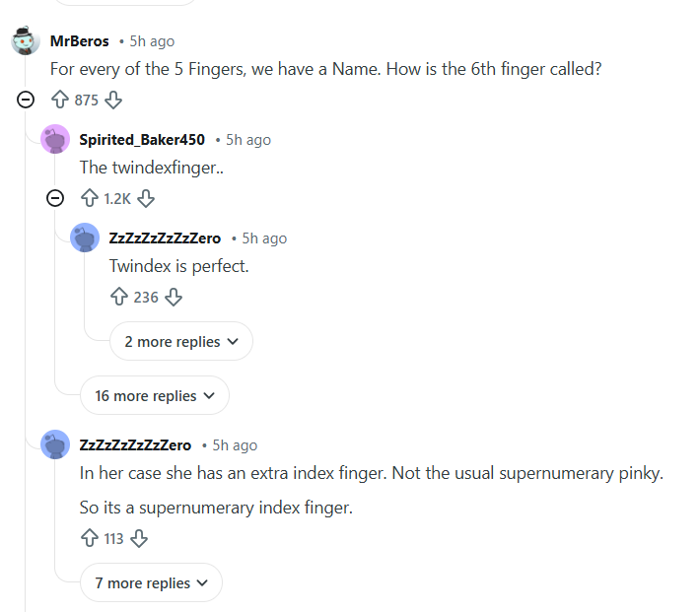Viewport: 700px width, 612px height.
Task: Upvote MrBeros's comment about the 6th finger
Action: (x=60, y=100)
